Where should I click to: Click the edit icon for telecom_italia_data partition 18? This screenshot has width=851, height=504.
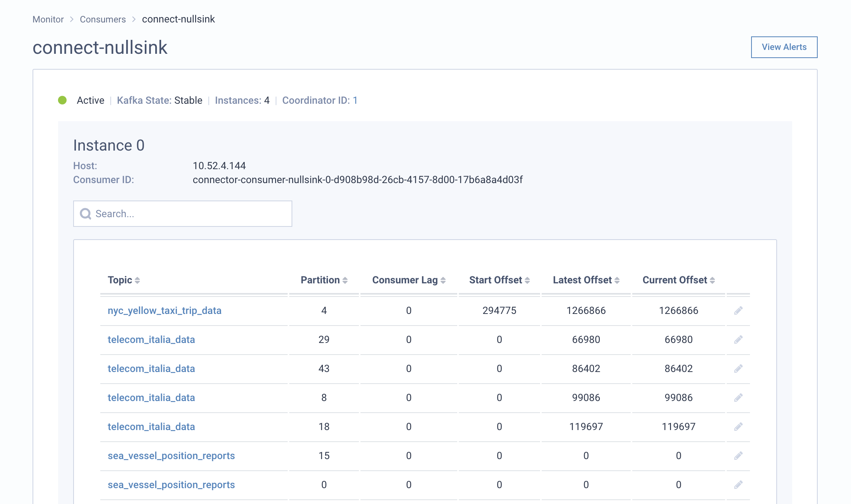[737, 427]
